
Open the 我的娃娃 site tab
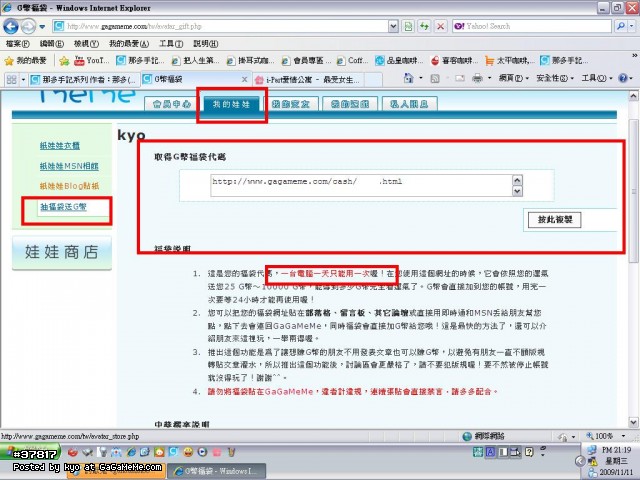coord(231,104)
